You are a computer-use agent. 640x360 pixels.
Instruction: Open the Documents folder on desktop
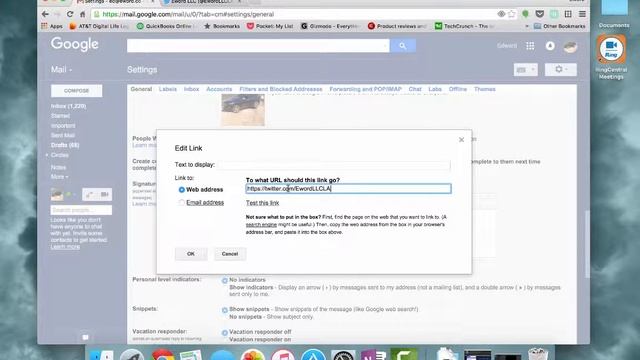pos(614,14)
